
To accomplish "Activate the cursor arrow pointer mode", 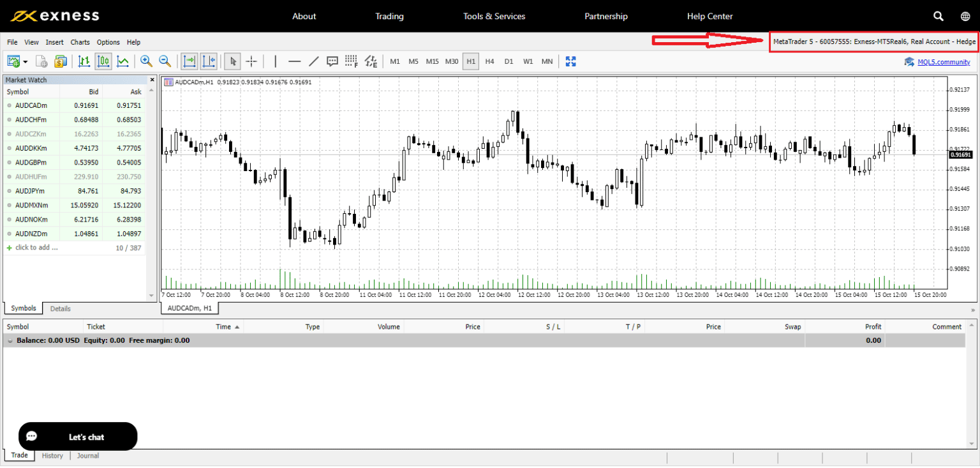I will click(232, 61).
